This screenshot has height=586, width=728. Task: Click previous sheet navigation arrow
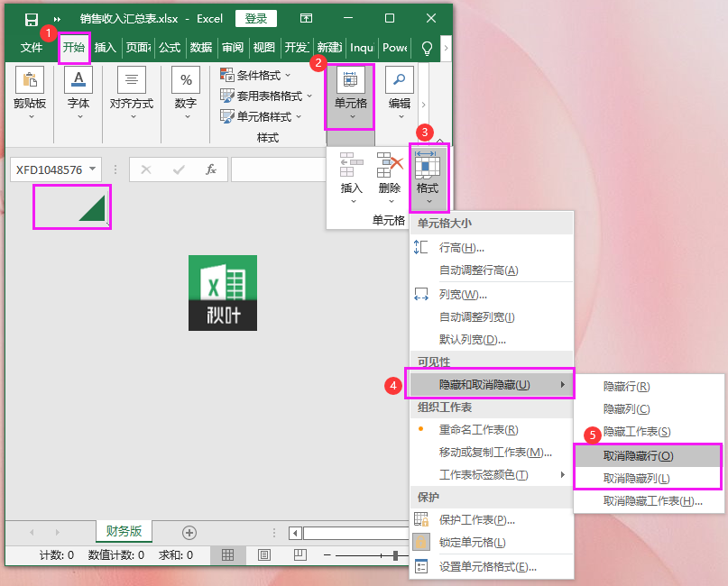click(x=32, y=532)
